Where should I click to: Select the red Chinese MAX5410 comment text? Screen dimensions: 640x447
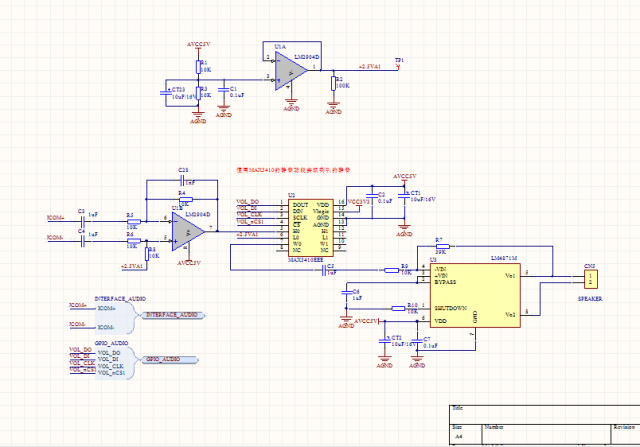293,170
